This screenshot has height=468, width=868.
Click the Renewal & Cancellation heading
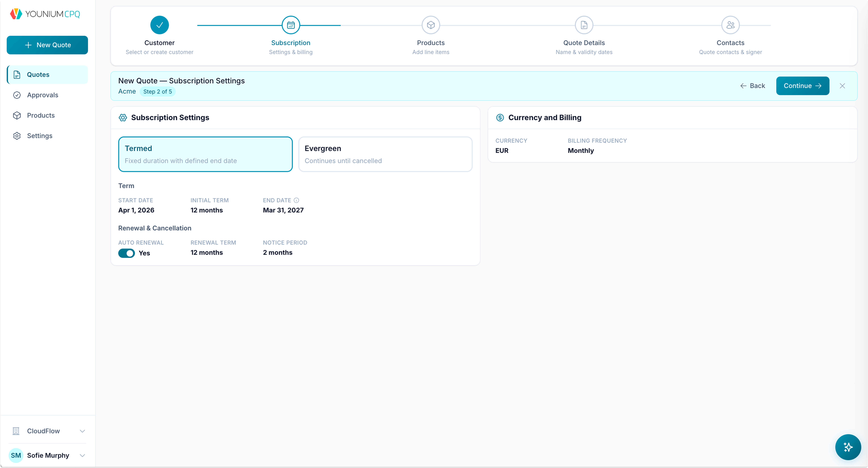[x=155, y=228]
